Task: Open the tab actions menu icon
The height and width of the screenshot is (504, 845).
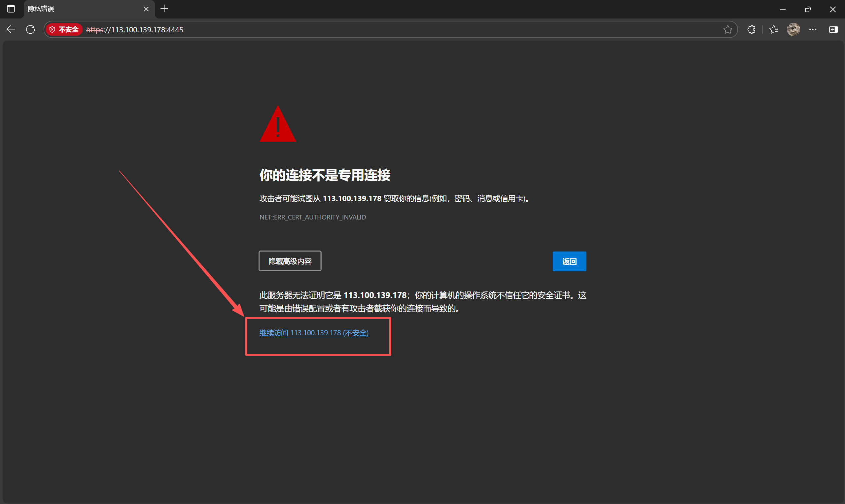Action: pos(11,9)
